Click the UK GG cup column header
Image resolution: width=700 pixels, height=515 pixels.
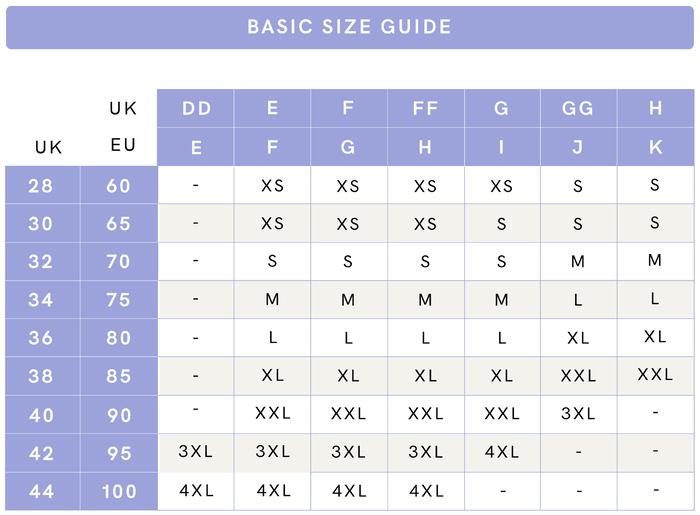578,108
